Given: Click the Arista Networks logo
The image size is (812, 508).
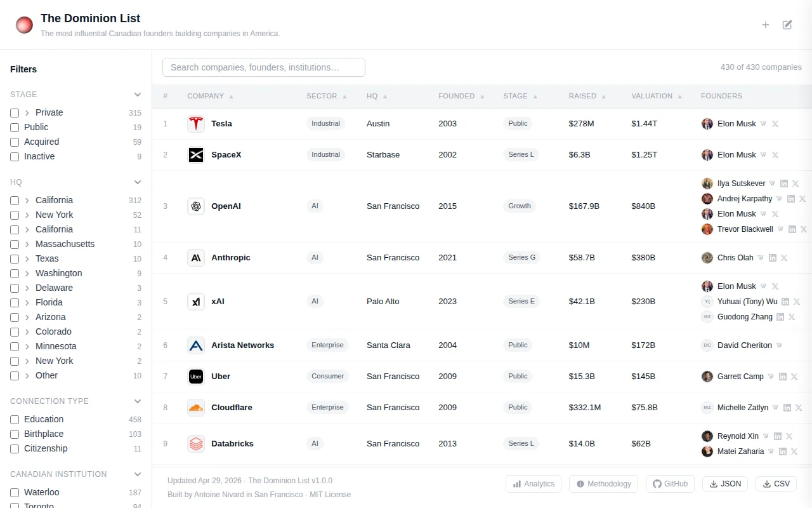Looking at the screenshot, I should 196,345.
